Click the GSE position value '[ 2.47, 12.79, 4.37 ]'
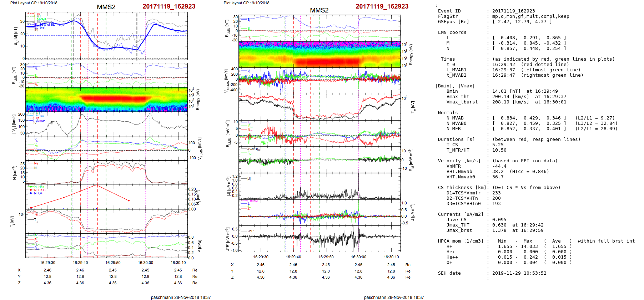The height and width of the screenshot is (300, 644). click(522, 22)
